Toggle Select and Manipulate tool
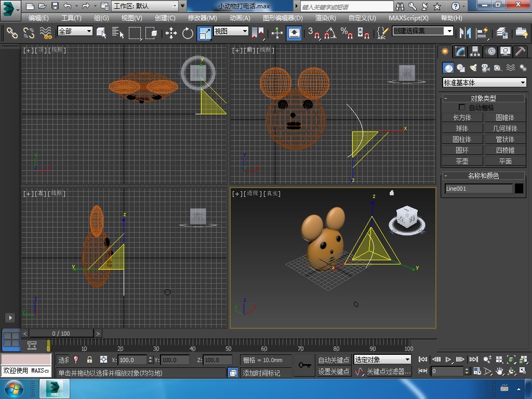The image size is (532, 399). click(x=277, y=33)
